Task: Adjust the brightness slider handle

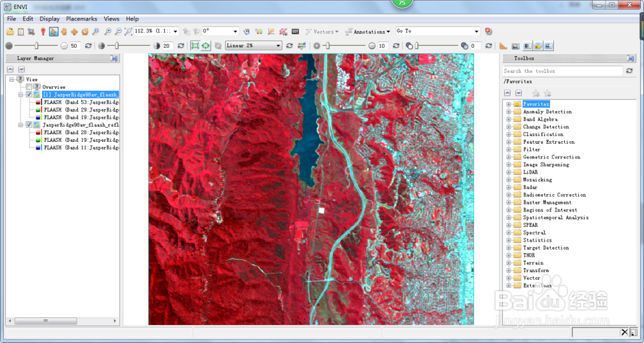Action: pos(37,46)
